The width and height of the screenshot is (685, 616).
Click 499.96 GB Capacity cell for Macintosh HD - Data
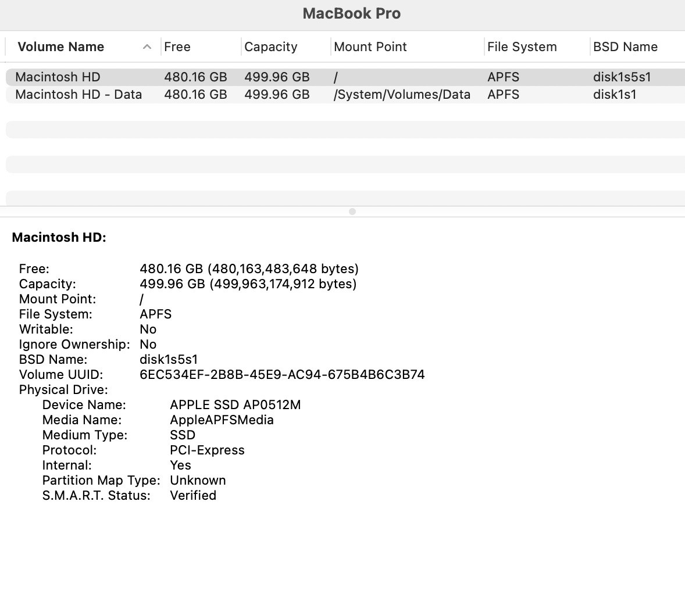tap(277, 95)
